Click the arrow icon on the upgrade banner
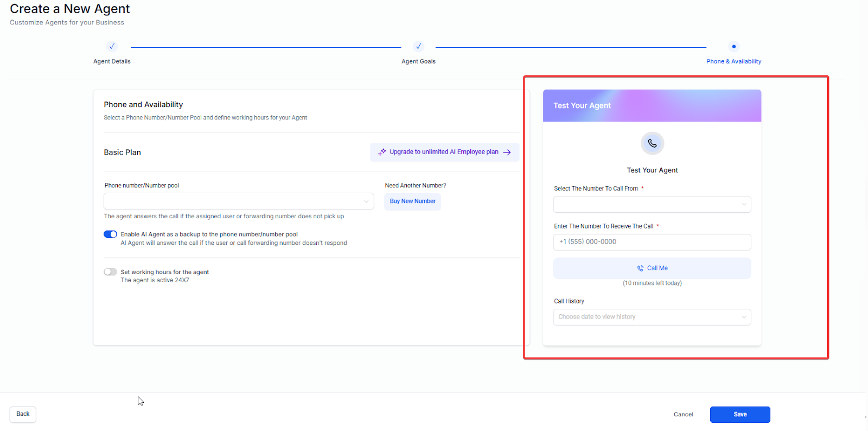The image size is (868, 431). [x=507, y=153]
